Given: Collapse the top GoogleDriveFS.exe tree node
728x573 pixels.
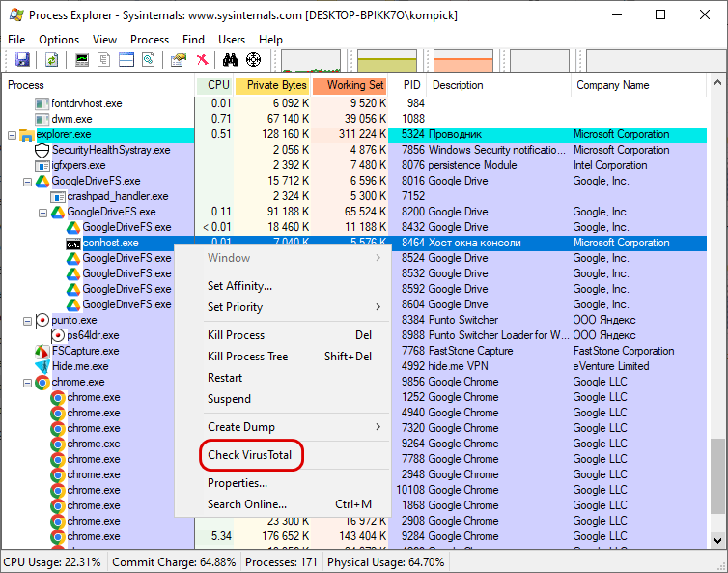Looking at the screenshot, I should click(27, 183).
